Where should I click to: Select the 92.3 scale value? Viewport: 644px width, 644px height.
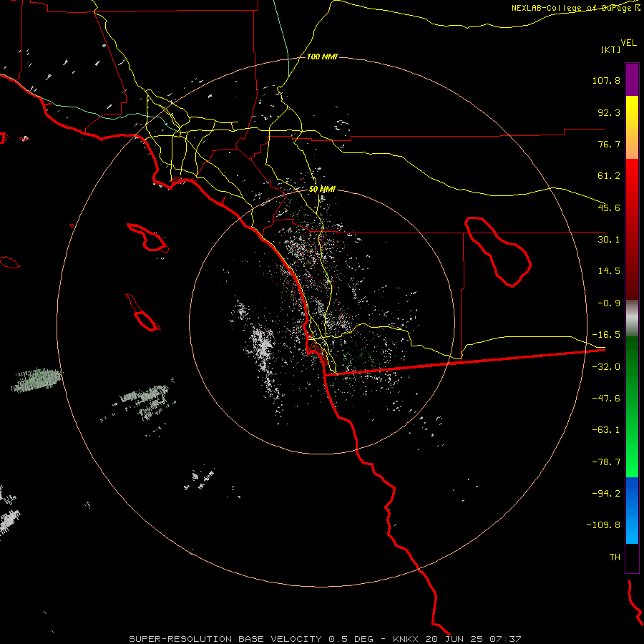pyautogui.click(x=609, y=112)
